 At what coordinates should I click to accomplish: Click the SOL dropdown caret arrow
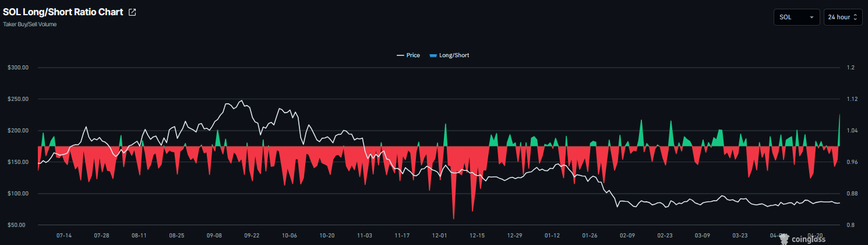(811, 17)
